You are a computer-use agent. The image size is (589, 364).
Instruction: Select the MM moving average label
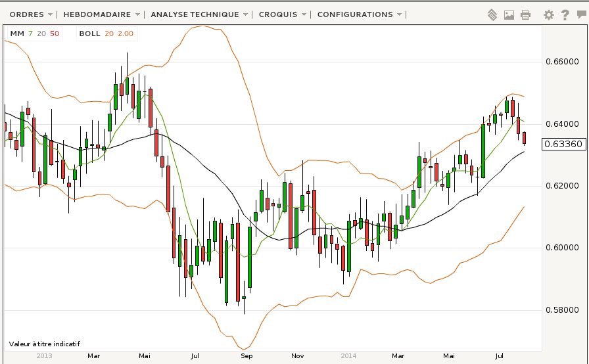(17, 34)
